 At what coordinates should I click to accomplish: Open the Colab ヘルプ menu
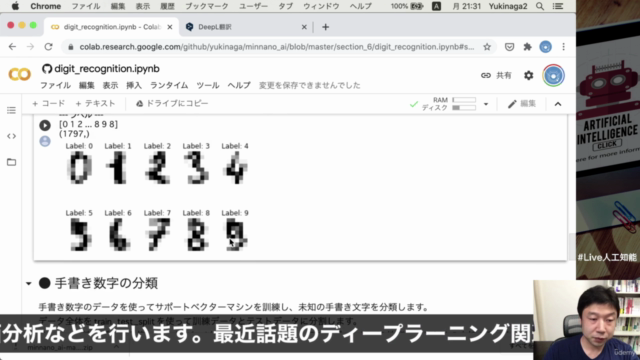tap(239, 85)
